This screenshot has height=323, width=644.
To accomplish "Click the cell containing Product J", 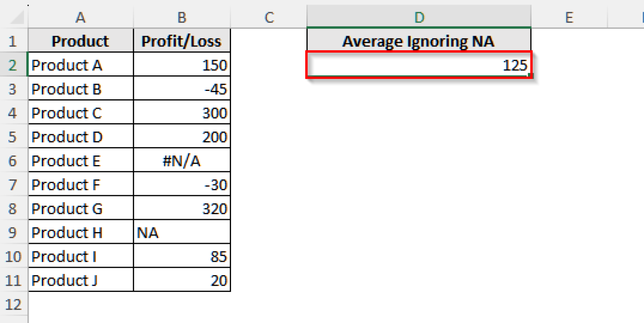I will (80, 280).
